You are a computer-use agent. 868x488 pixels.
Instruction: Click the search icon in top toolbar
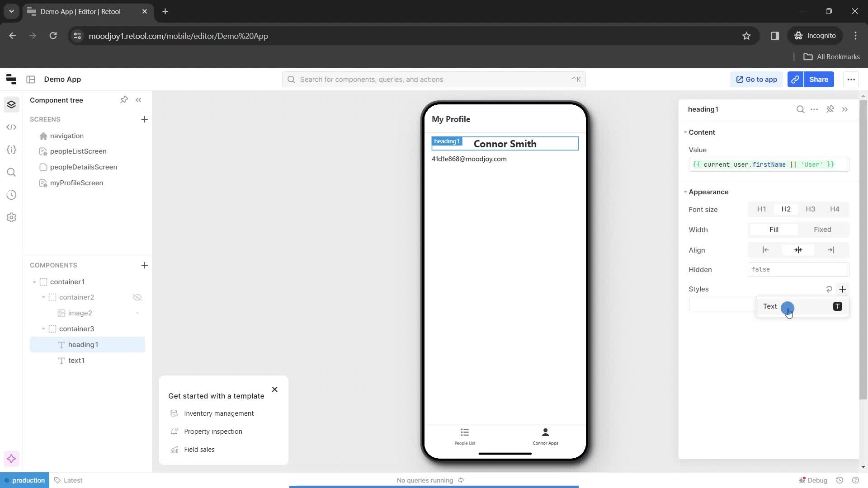(x=292, y=79)
